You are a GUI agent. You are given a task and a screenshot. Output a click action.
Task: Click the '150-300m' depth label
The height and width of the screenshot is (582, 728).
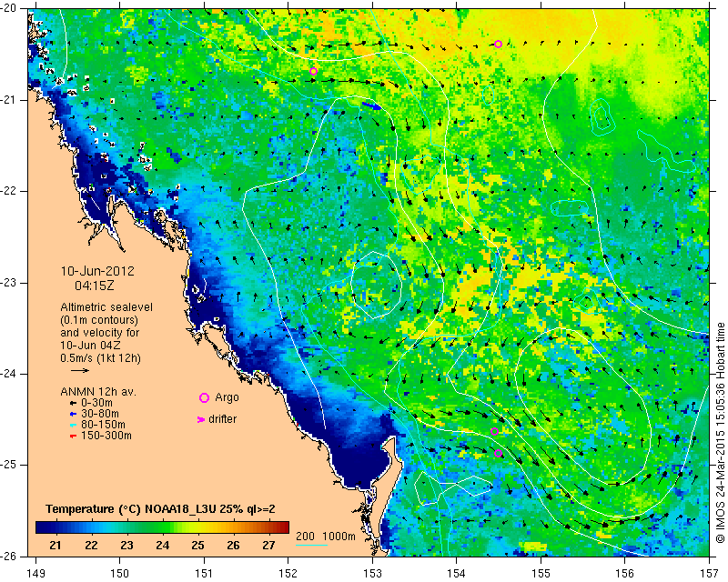(106, 436)
